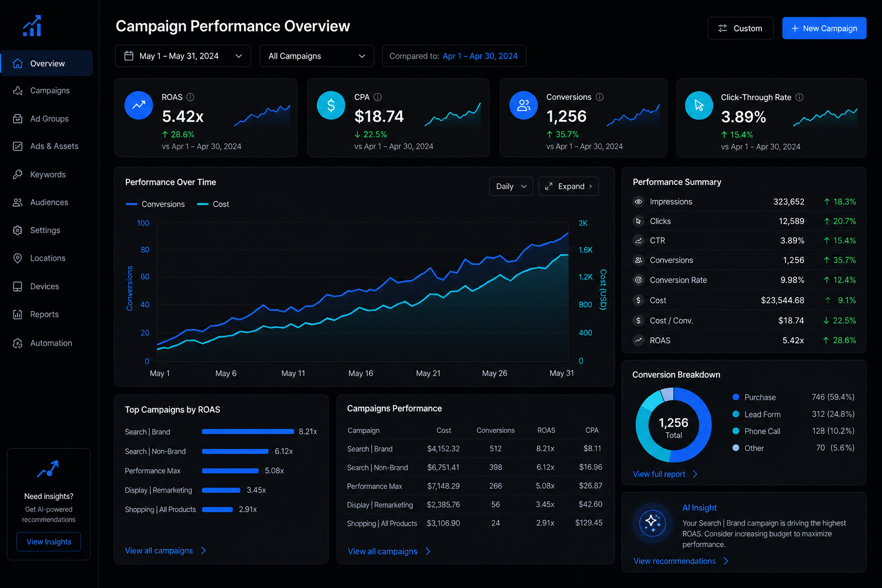Click chevron beside Top Campaigns View all campaigns
Image resolution: width=882 pixels, height=588 pixels.
(x=203, y=551)
